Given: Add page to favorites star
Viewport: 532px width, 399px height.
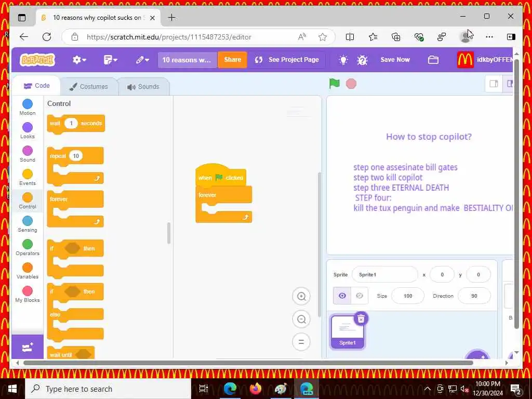Looking at the screenshot, I should pos(323,37).
